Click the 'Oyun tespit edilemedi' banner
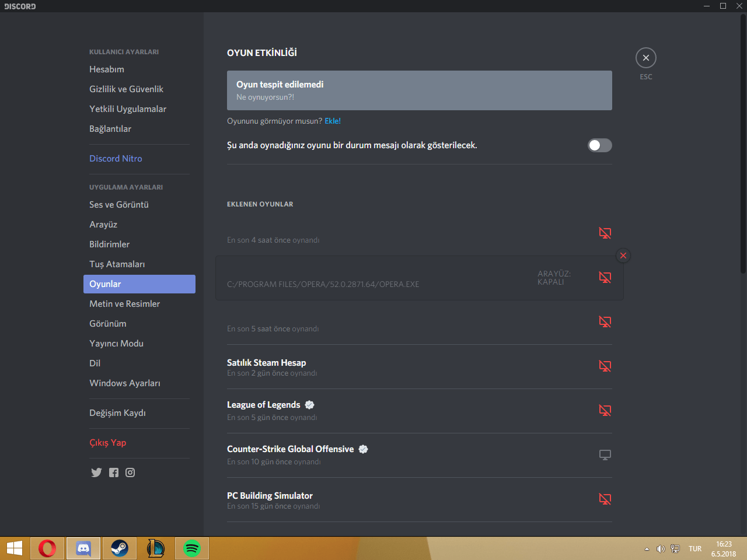Image resolution: width=747 pixels, height=560 pixels. 420,90
